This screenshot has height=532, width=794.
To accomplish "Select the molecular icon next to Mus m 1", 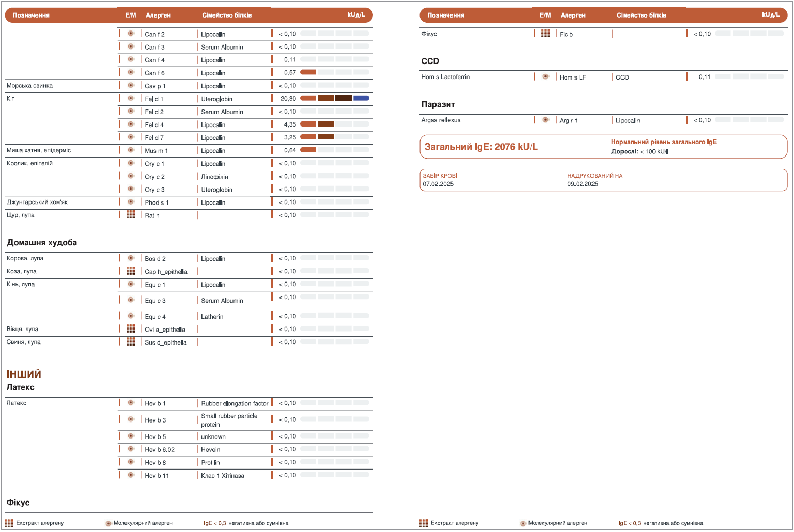I will coord(131,150).
